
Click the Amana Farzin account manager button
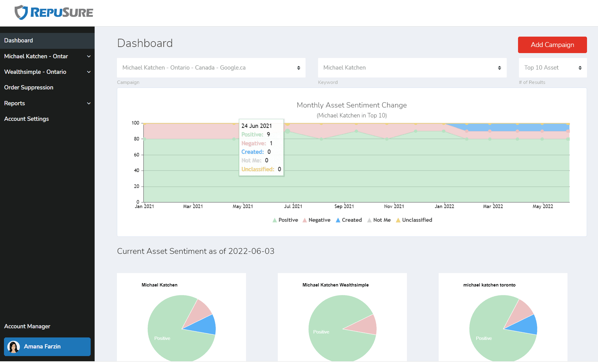pos(47,347)
